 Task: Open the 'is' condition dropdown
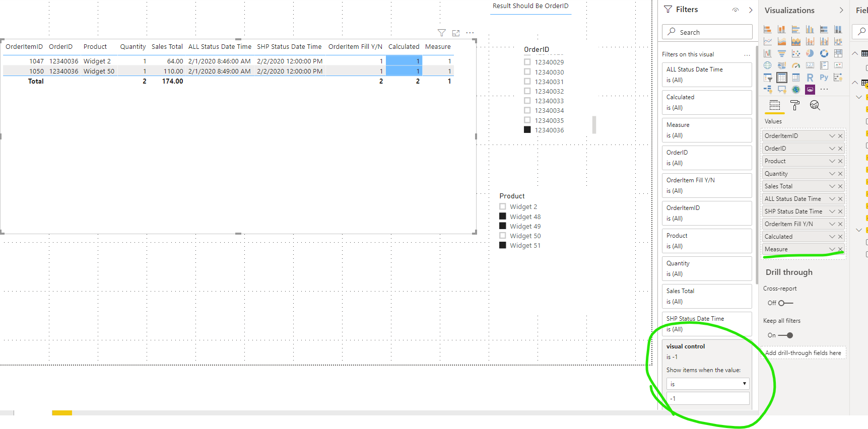(x=708, y=384)
